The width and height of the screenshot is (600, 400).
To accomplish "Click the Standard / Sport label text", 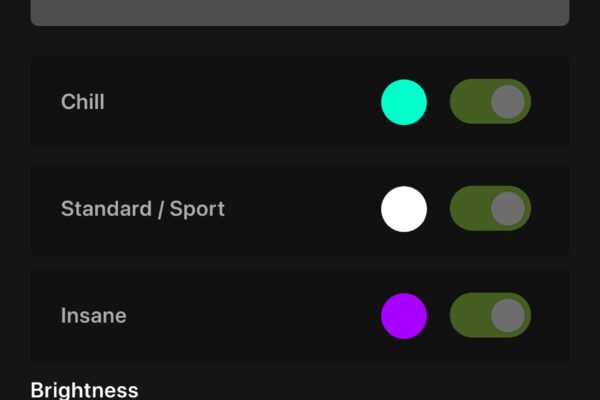I will click(143, 209).
